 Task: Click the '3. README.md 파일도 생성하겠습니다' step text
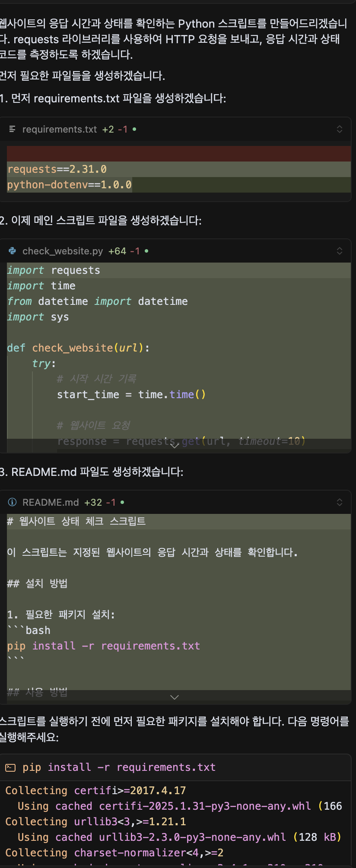(92, 472)
